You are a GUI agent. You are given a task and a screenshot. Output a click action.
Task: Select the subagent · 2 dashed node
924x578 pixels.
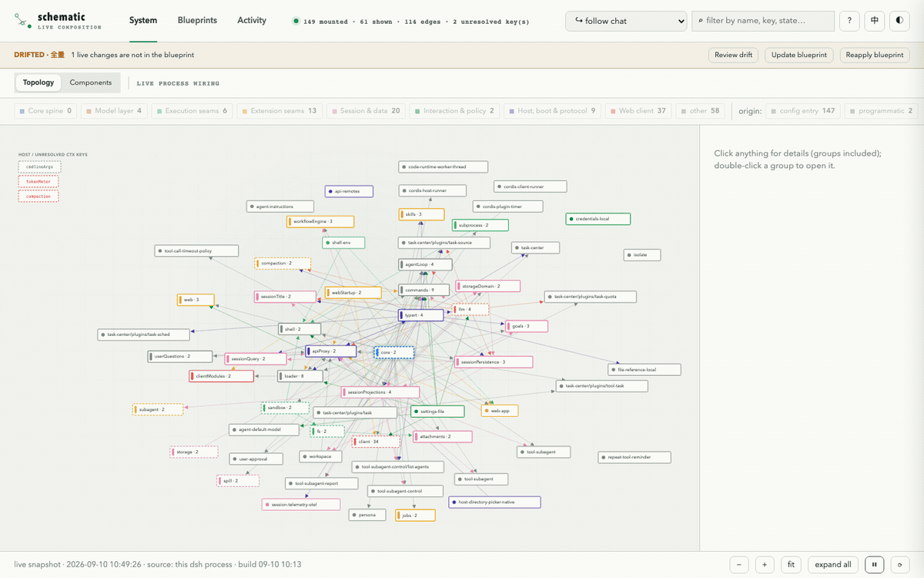coord(158,409)
